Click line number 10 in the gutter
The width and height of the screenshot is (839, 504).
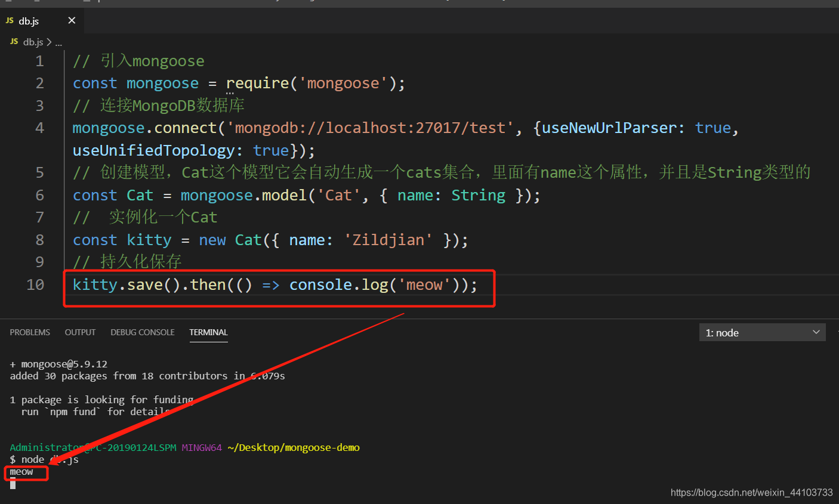(35, 285)
